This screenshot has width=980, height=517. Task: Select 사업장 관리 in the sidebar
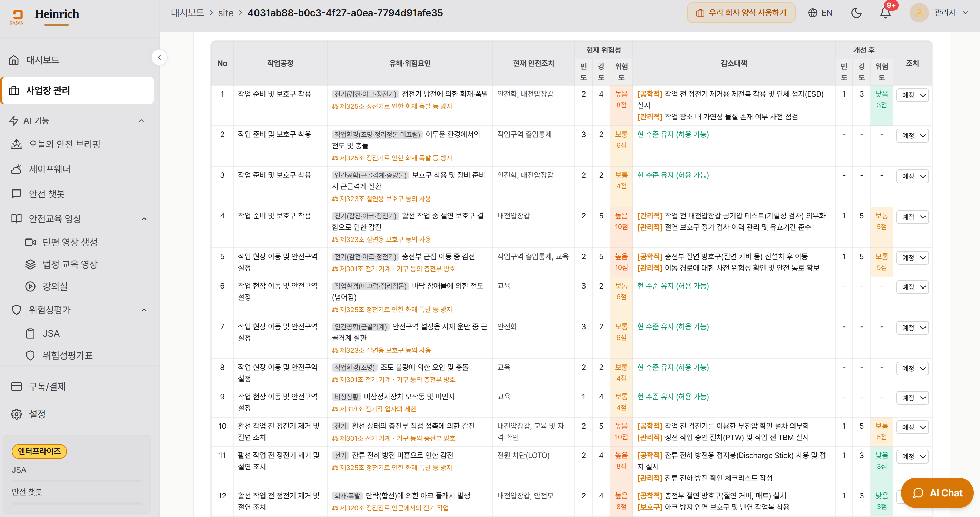coord(77,90)
